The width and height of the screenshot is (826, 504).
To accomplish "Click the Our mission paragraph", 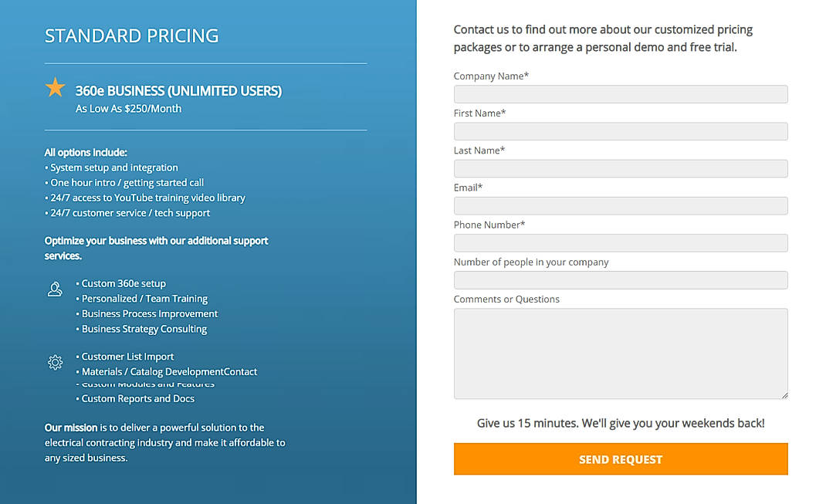I will point(164,442).
